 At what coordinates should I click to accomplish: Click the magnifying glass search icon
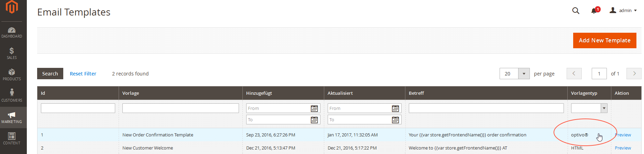pyautogui.click(x=576, y=11)
